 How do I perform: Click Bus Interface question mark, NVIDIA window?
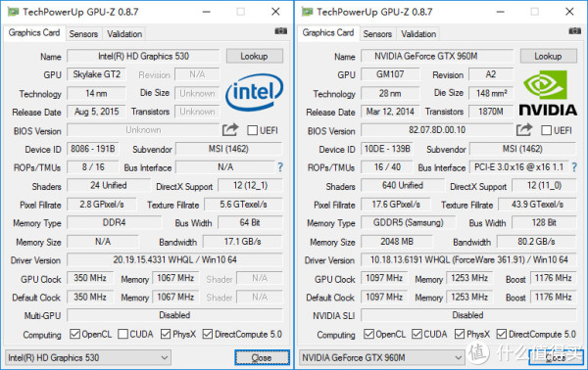(x=574, y=167)
